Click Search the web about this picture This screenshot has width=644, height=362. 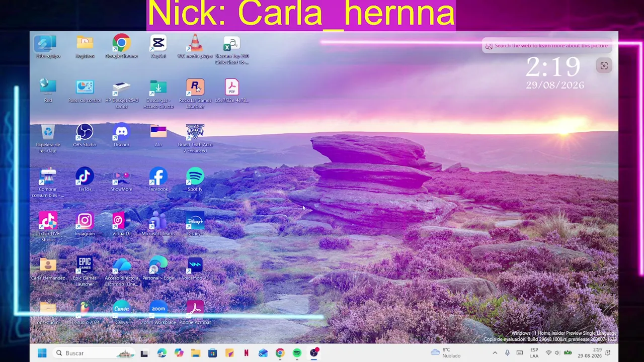coord(546,46)
